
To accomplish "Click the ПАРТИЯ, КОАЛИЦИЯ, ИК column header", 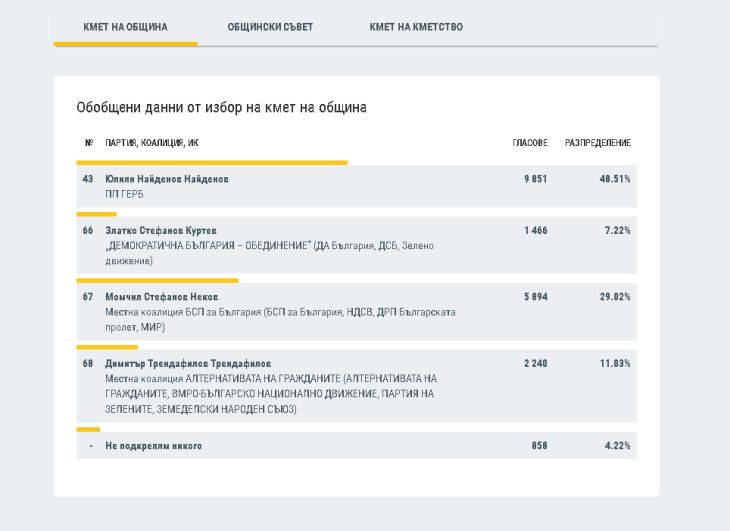I will pyautogui.click(x=152, y=143).
